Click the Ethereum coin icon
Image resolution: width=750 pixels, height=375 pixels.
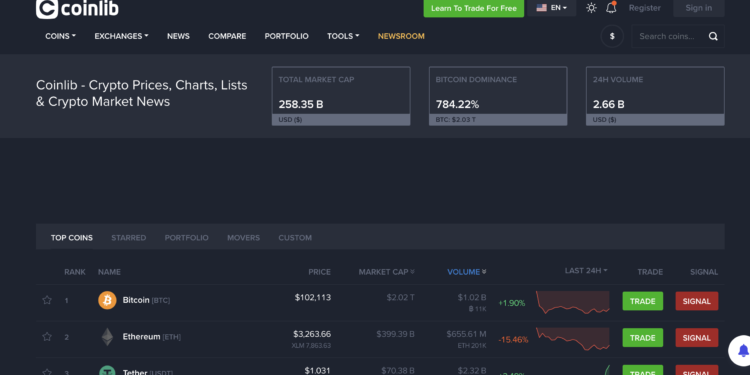[x=107, y=337]
